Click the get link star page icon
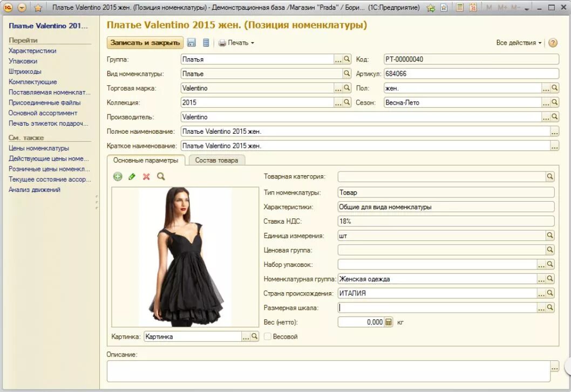571x392 pixels. (444, 8)
